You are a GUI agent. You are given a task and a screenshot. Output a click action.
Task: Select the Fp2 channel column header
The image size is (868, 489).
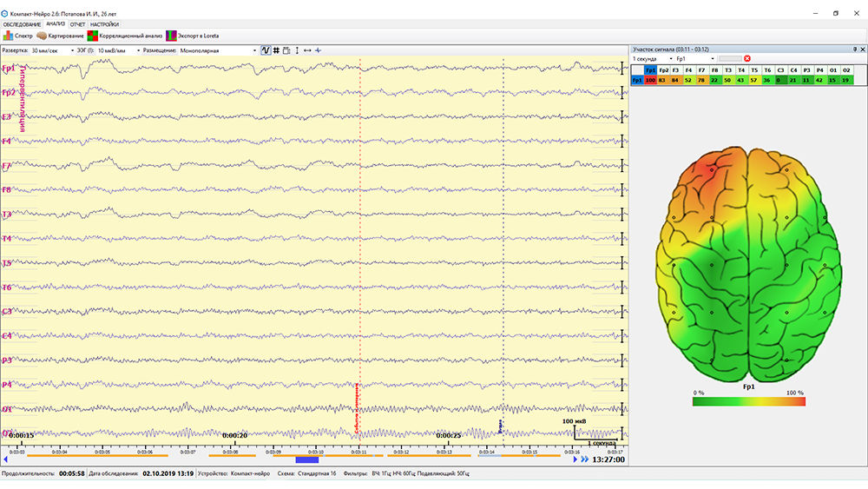tap(663, 69)
